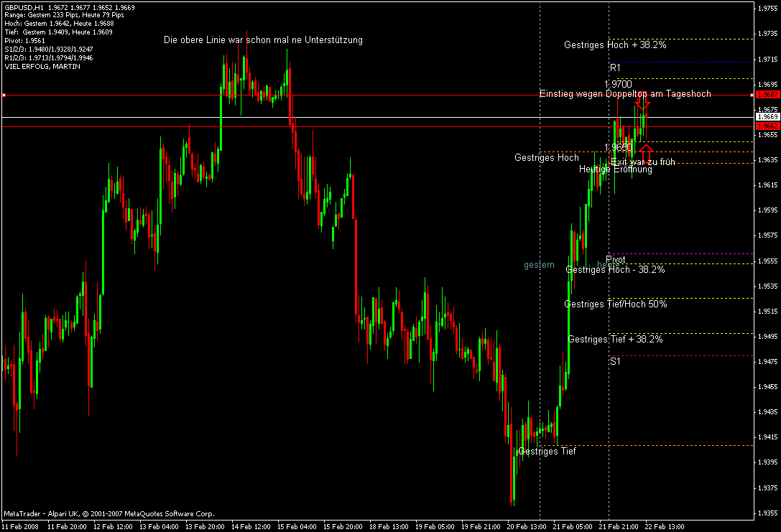The height and width of the screenshot is (532, 781).
Task: Click the 'Exit war zu früh' annotation
Action: tap(643, 162)
